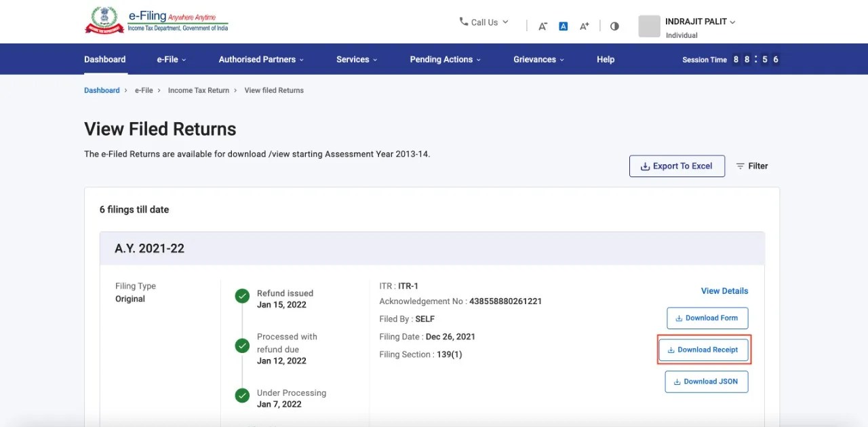Click the Export To Excel button
Image resolution: width=868 pixels, height=427 pixels.
(677, 166)
